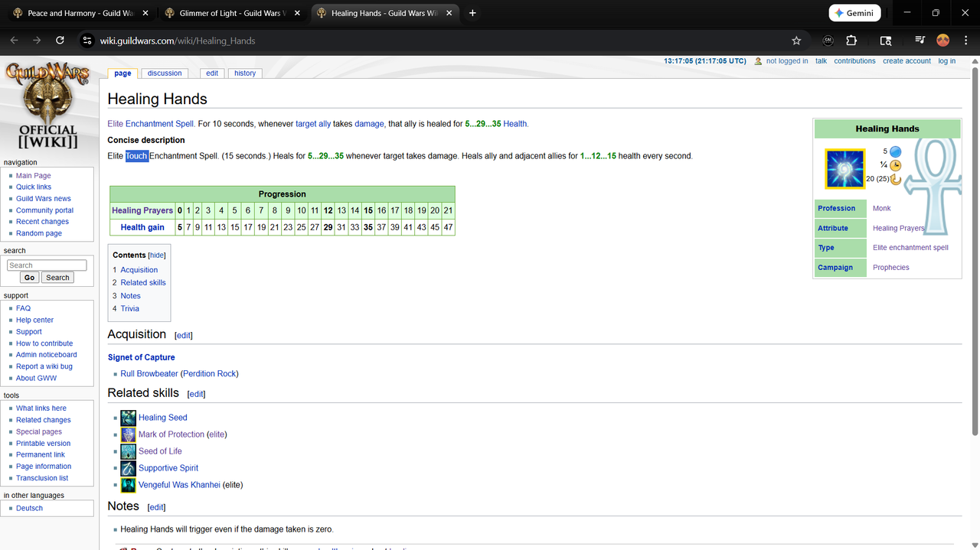This screenshot has height=550, width=980.
Task: Click the Seed of Life skill icon
Action: pyautogui.click(x=128, y=451)
